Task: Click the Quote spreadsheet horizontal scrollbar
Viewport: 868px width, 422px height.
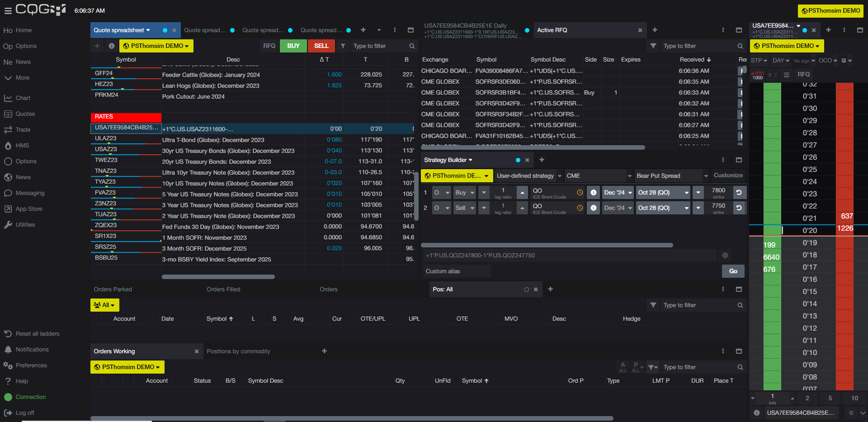Action: pyautogui.click(x=218, y=277)
